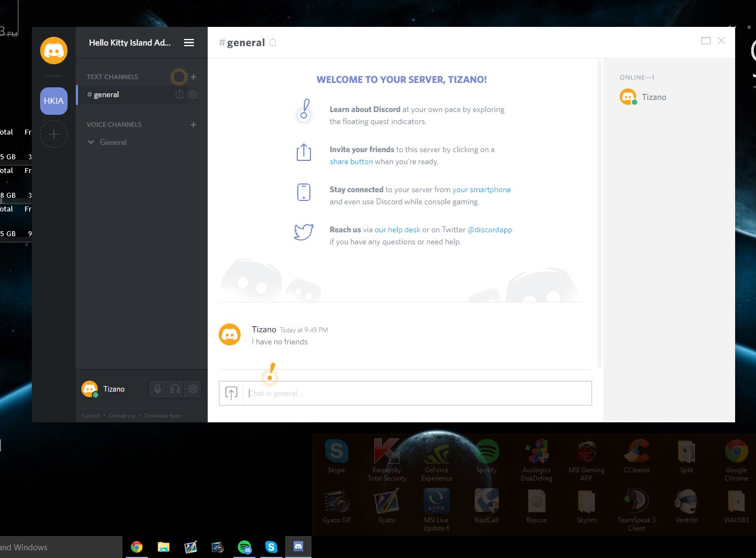
Task: Click the Invite your friends share icon
Action: (x=304, y=152)
